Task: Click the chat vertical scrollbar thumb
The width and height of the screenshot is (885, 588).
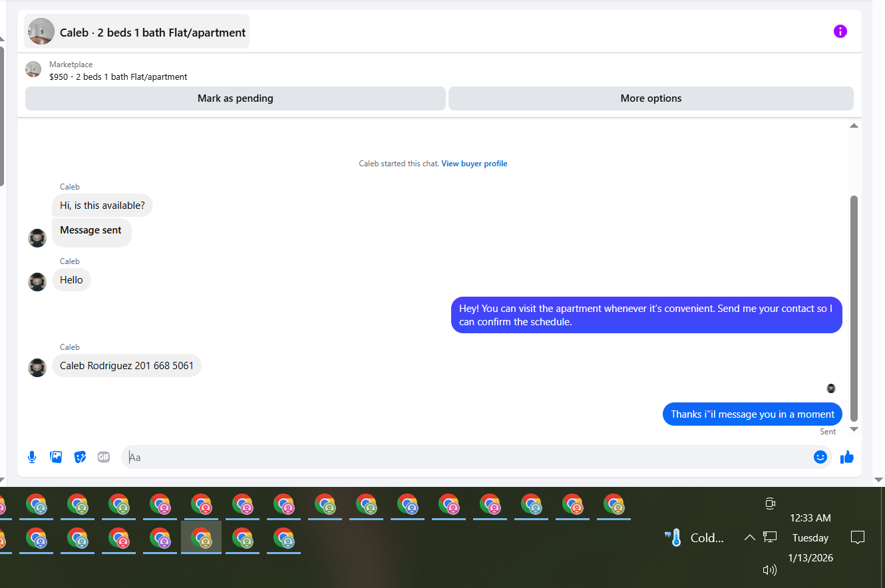Action: [854, 308]
